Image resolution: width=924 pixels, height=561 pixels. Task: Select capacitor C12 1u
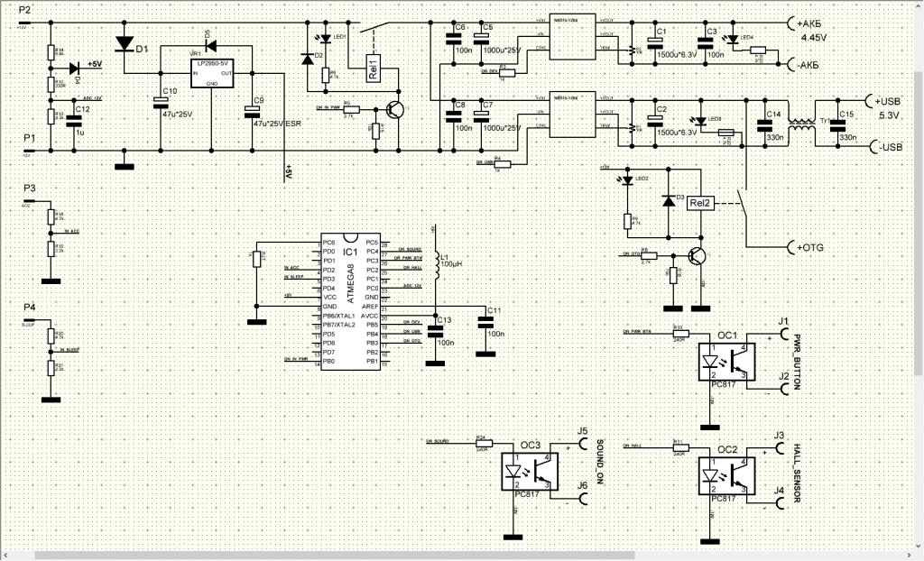(x=74, y=119)
